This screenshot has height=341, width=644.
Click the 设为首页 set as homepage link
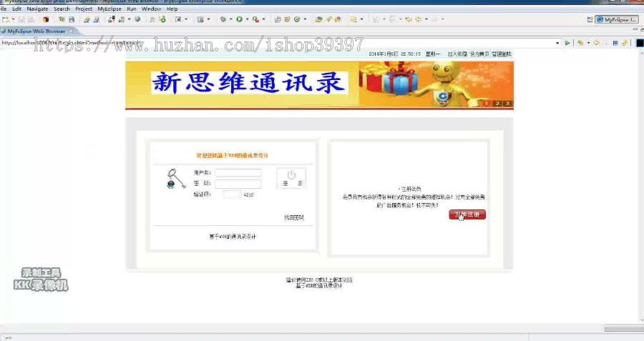479,54
